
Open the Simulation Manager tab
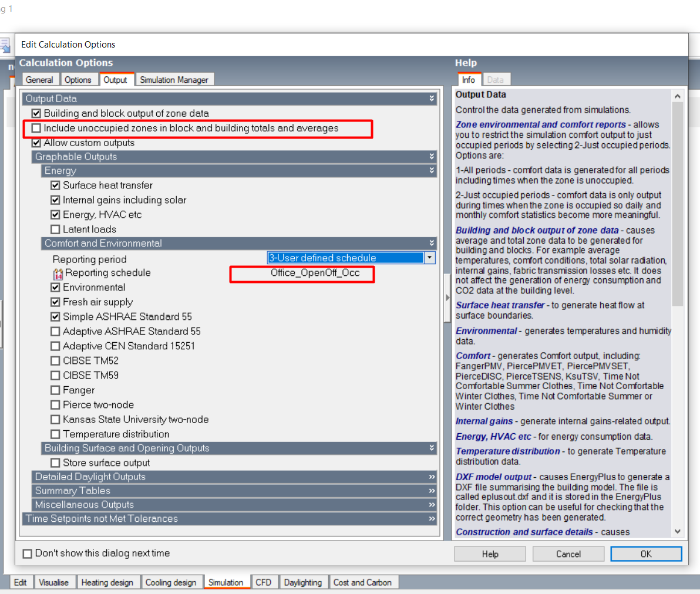point(174,80)
